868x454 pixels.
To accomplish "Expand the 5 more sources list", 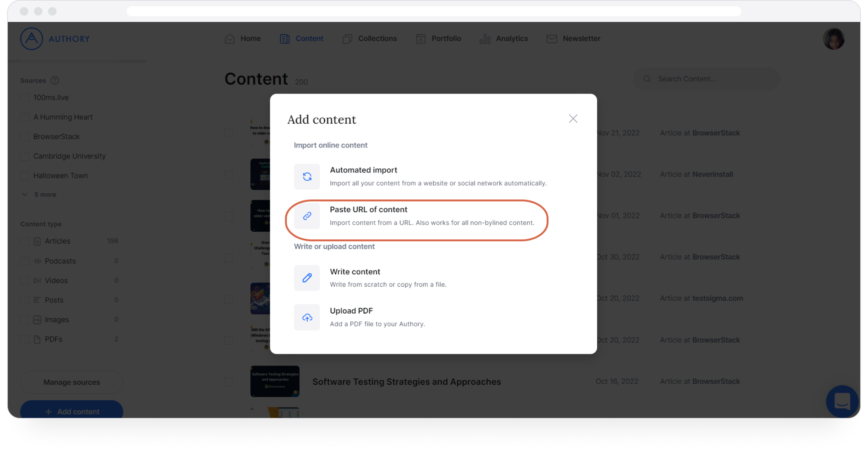I will 39,194.
